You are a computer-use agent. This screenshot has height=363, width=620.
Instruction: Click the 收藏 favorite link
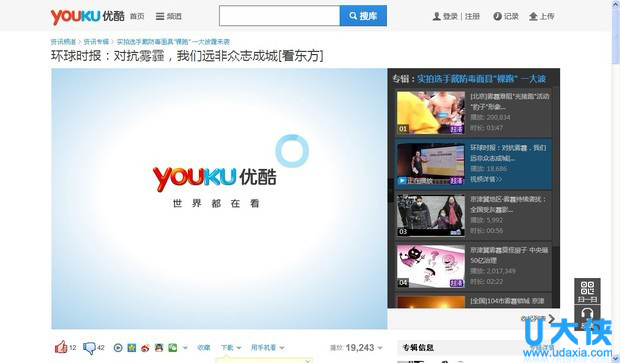[x=204, y=348]
